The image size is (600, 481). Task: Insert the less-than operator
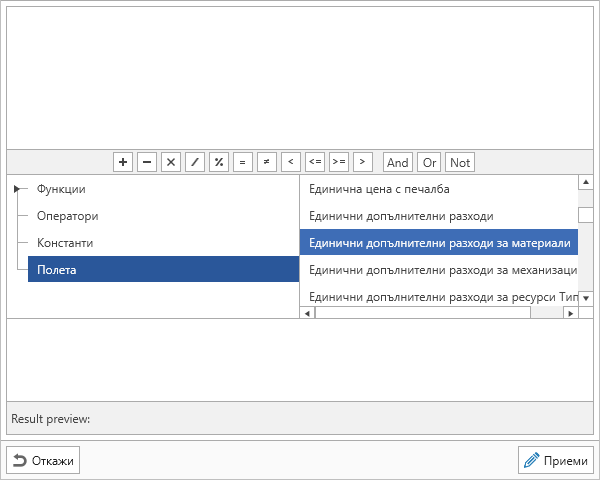pos(291,162)
